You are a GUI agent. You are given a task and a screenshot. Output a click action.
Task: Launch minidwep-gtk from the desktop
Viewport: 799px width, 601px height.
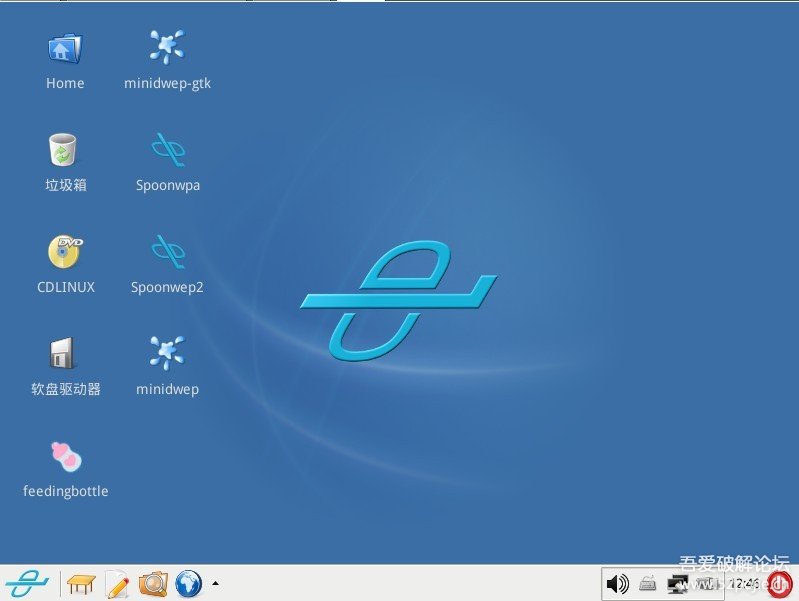[167, 47]
